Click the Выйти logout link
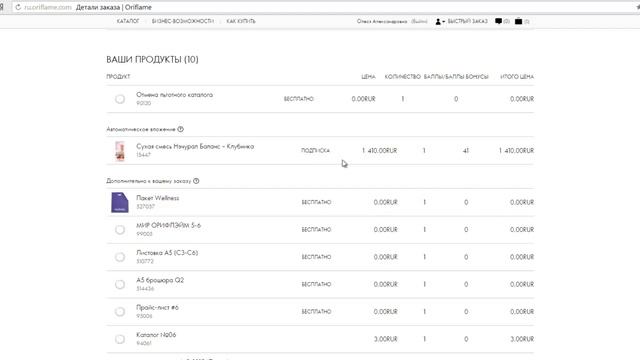The height and width of the screenshot is (360, 640). pyautogui.click(x=419, y=21)
